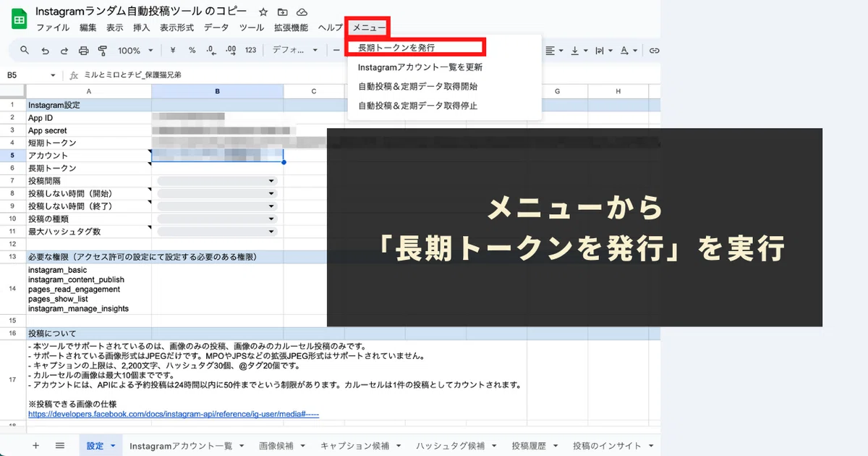This screenshot has width=868, height=456.
Task: Select the 長期トークン label cell
Action: coord(88,168)
